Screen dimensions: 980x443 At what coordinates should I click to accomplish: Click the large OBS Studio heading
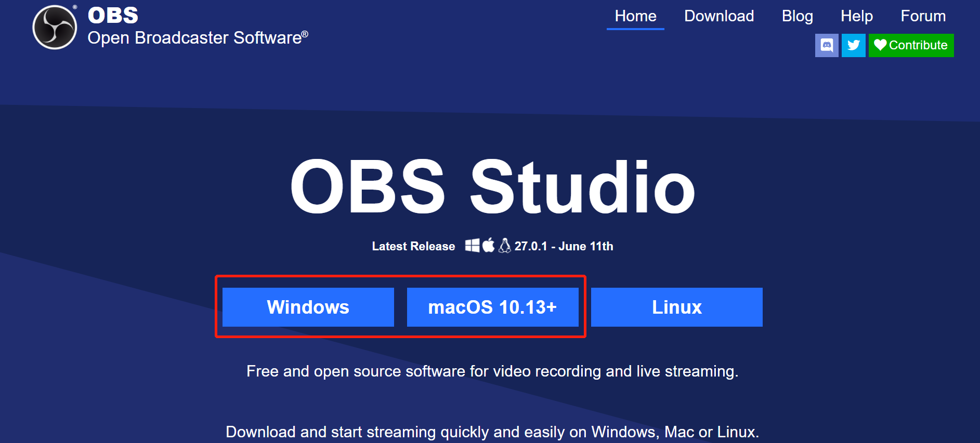click(492, 187)
